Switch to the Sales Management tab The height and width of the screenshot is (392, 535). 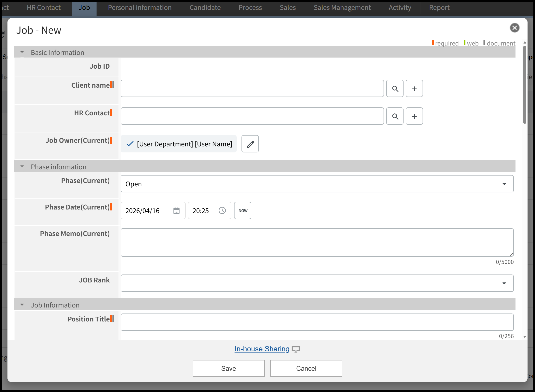[x=342, y=8]
